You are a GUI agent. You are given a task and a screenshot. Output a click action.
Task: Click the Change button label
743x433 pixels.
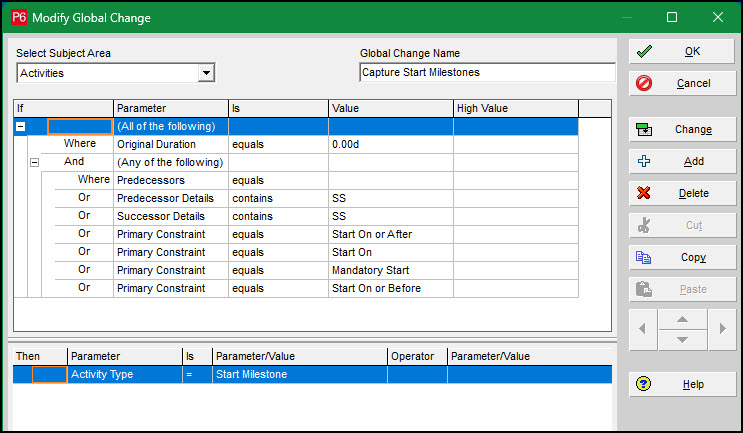(693, 129)
